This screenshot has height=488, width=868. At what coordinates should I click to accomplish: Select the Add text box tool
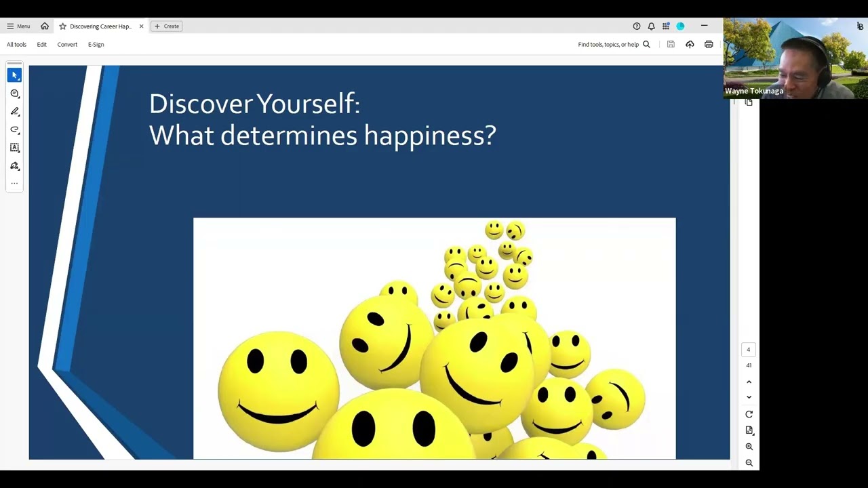pos(14,148)
